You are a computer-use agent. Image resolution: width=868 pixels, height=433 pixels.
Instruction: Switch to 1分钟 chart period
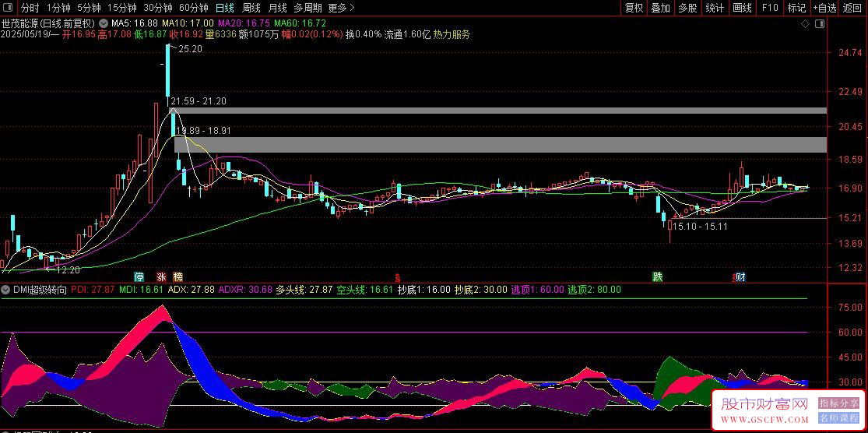click(58, 8)
